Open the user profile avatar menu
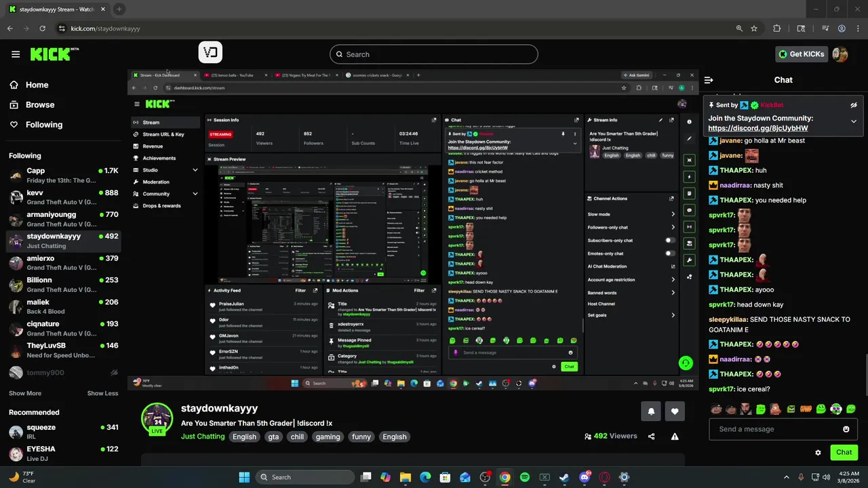 840,54
